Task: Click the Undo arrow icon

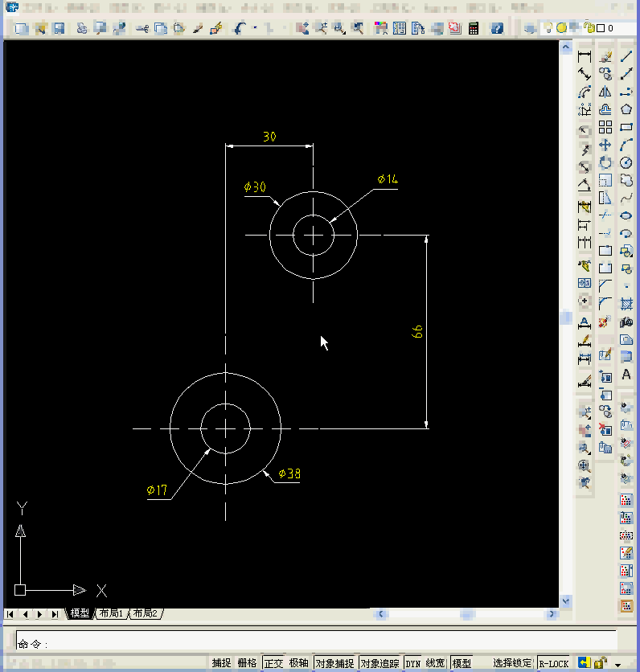Action: pyautogui.click(x=240, y=28)
